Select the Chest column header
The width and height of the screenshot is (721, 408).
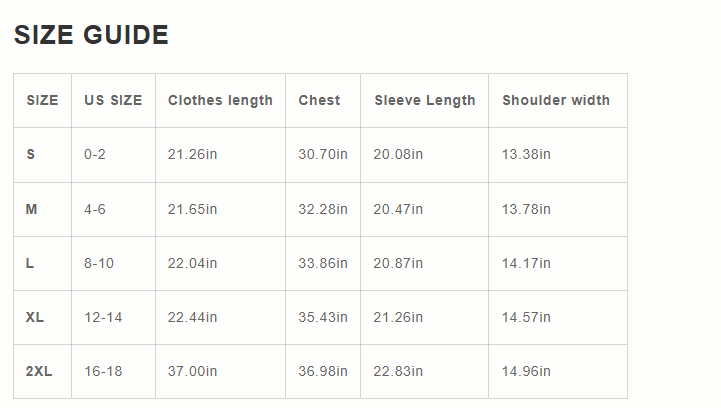[x=319, y=100]
